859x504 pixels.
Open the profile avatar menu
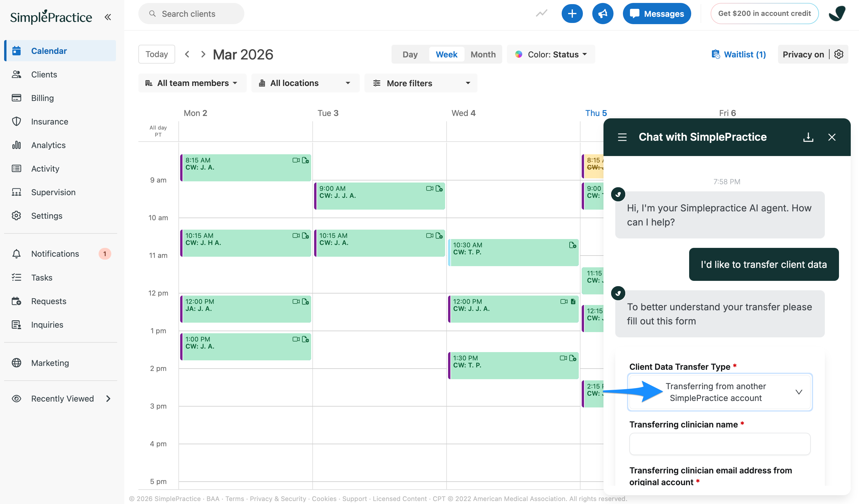coord(837,14)
